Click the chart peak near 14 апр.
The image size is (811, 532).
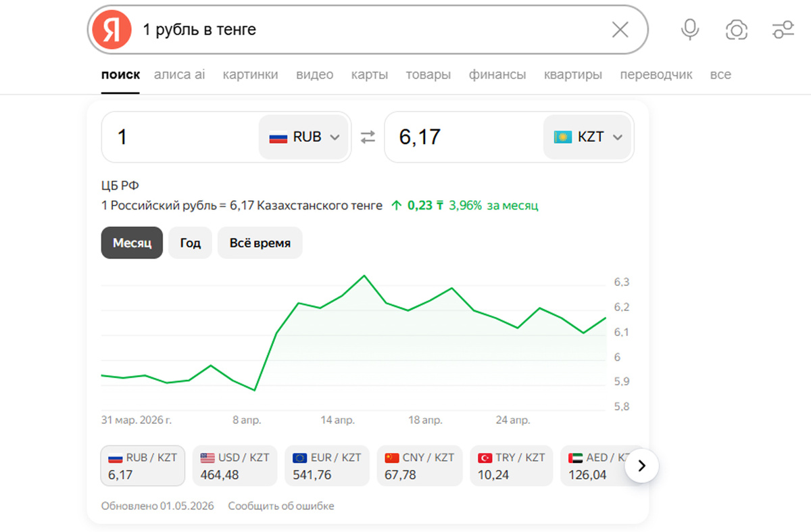[x=364, y=276]
